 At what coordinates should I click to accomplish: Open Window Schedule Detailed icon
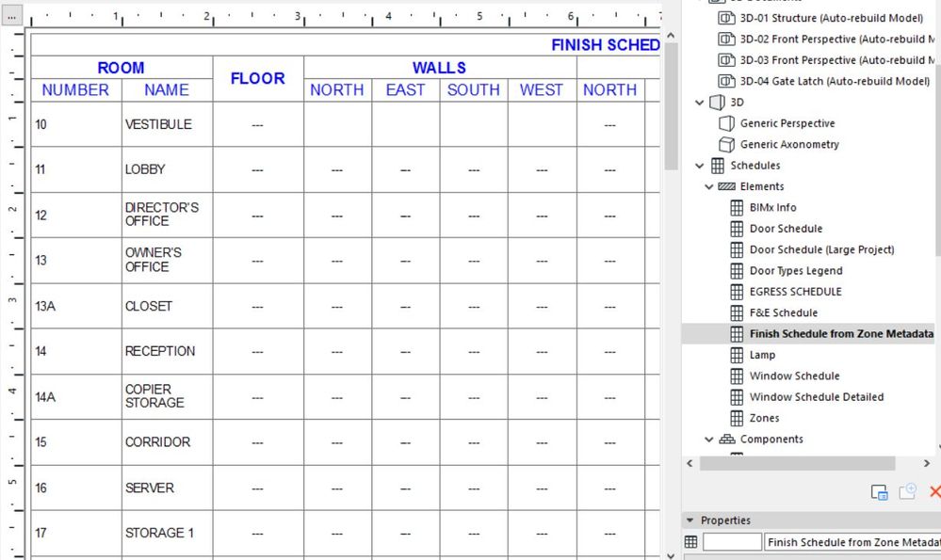coord(737,397)
